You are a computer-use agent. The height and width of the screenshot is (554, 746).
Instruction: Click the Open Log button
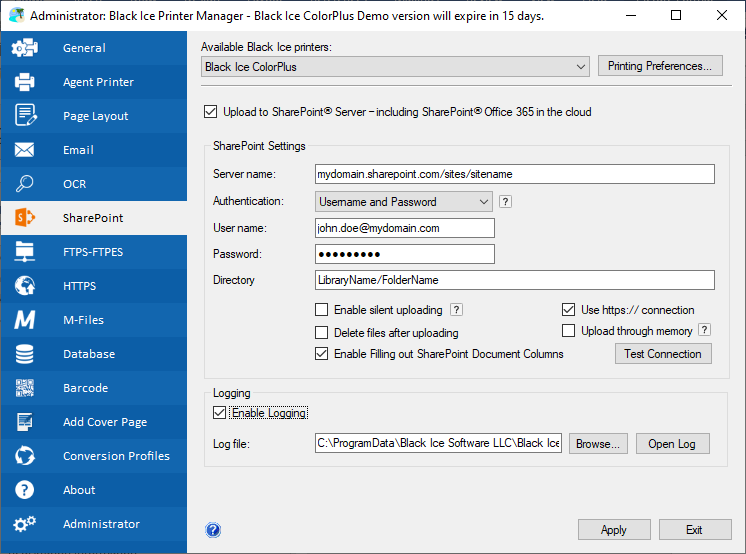672,444
